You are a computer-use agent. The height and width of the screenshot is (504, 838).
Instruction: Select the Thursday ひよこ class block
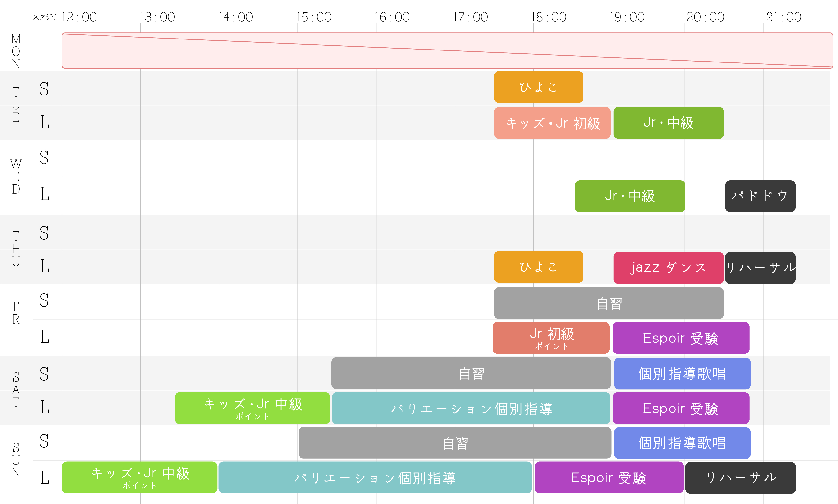(x=538, y=267)
